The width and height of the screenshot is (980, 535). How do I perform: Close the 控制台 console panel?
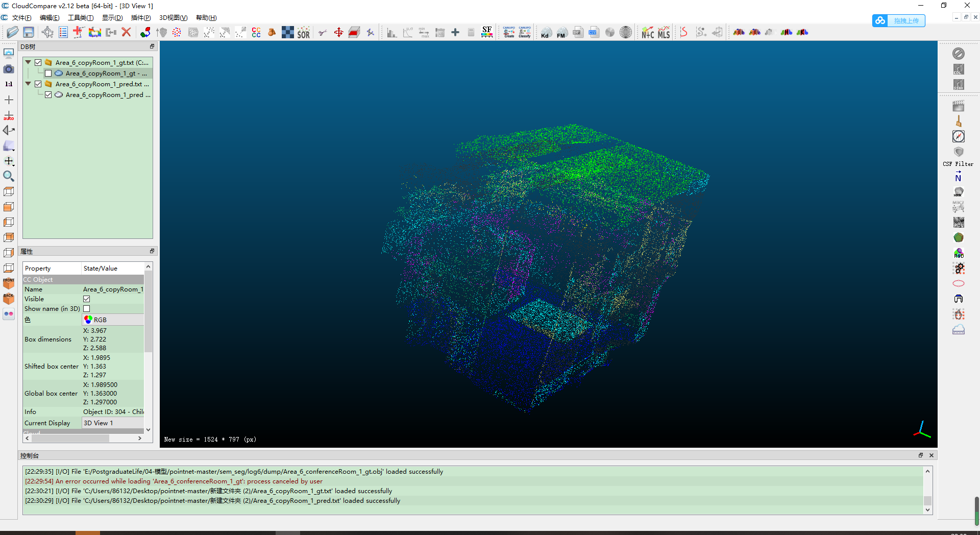932,455
